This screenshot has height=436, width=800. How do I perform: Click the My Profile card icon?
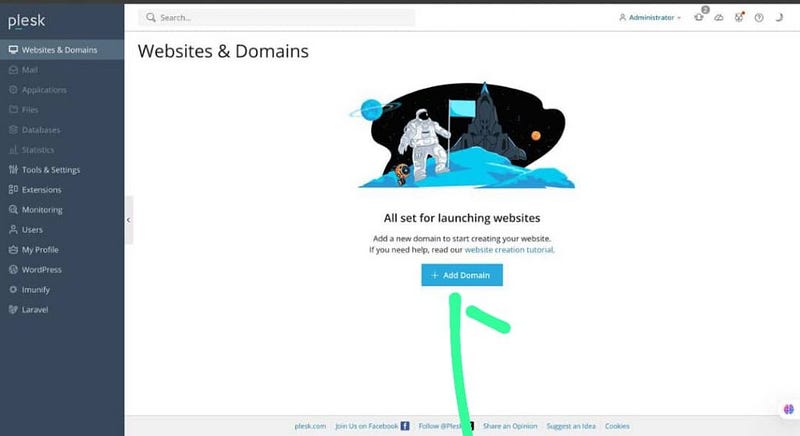[x=13, y=249]
